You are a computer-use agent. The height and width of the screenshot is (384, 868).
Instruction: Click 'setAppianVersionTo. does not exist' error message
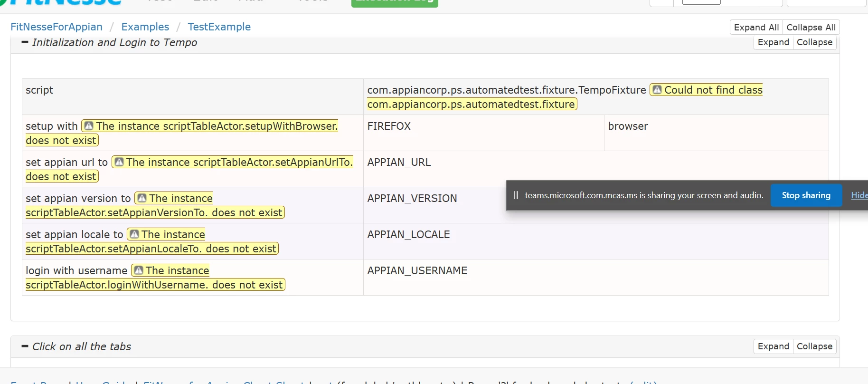[x=155, y=205]
